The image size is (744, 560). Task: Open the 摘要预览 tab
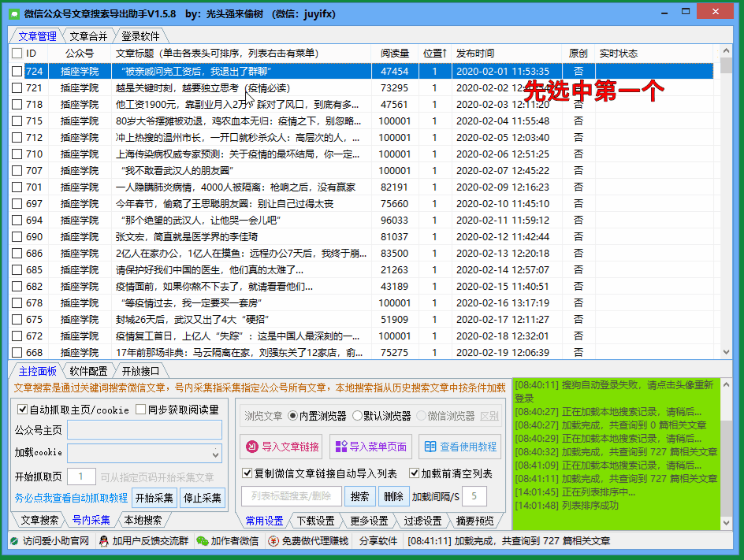pos(475,521)
